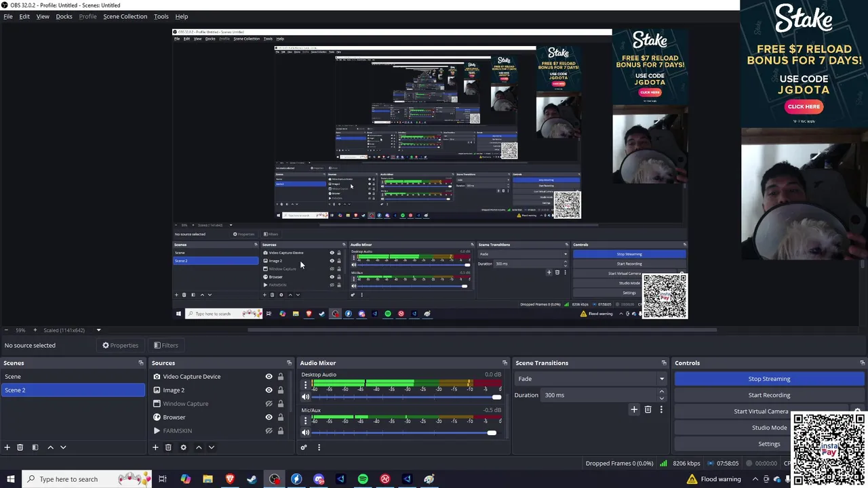This screenshot has height=488, width=868.
Task: Click the preview horizontal scrollbar
Action: 481,330
